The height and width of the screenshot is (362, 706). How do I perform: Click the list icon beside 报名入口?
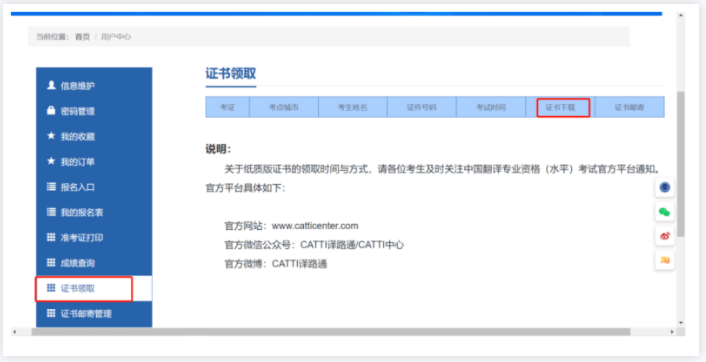coord(51,186)
